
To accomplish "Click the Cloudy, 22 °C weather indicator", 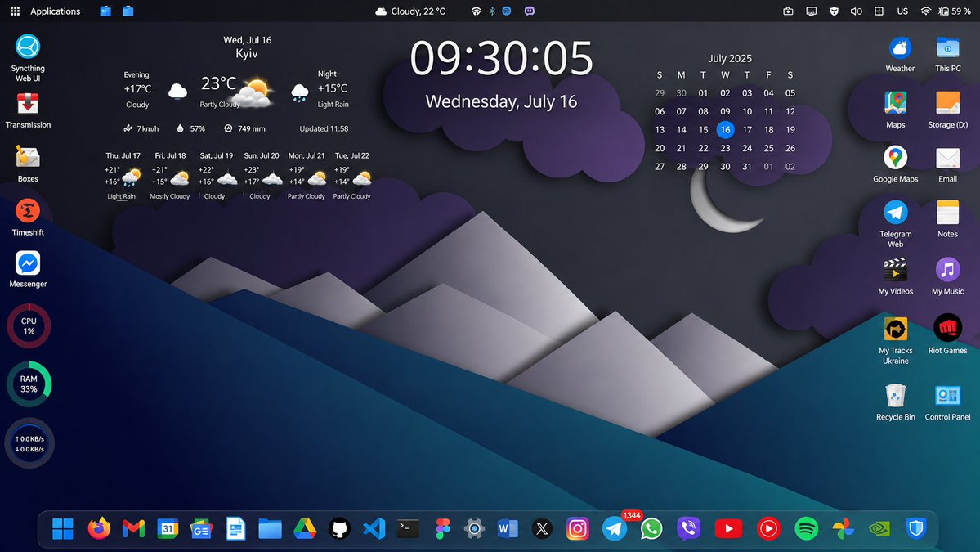I will tap(410, 11).
